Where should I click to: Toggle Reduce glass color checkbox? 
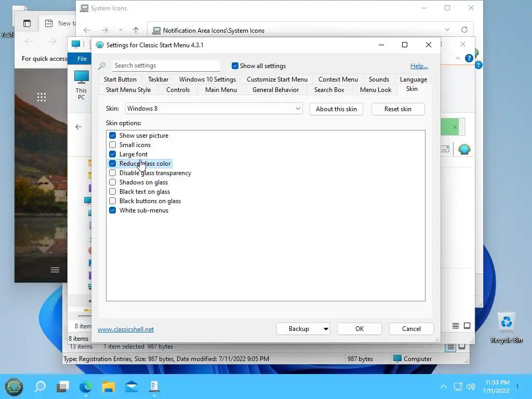point(113,164)
